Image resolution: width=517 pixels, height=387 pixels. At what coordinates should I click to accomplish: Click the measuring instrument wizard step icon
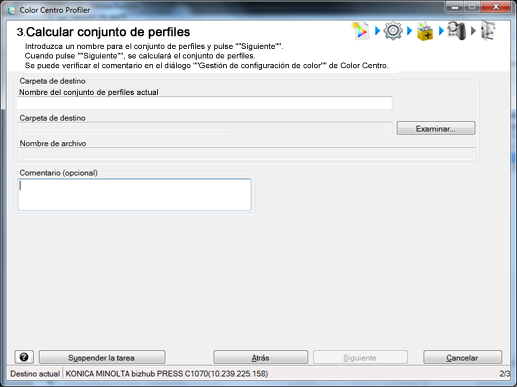click(456, 31)
